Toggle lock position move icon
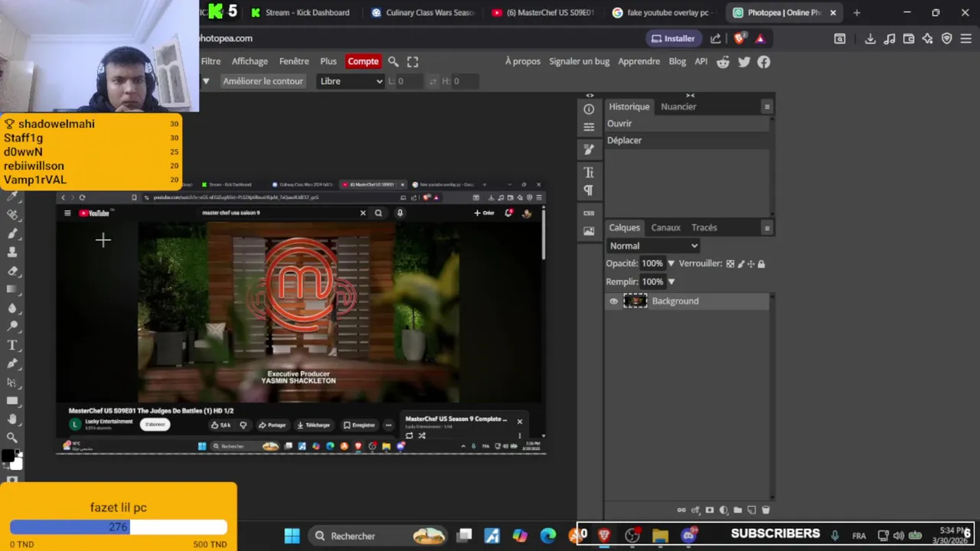Image resolution: width=980 pixels, height=551 pixels. [750, 264]
